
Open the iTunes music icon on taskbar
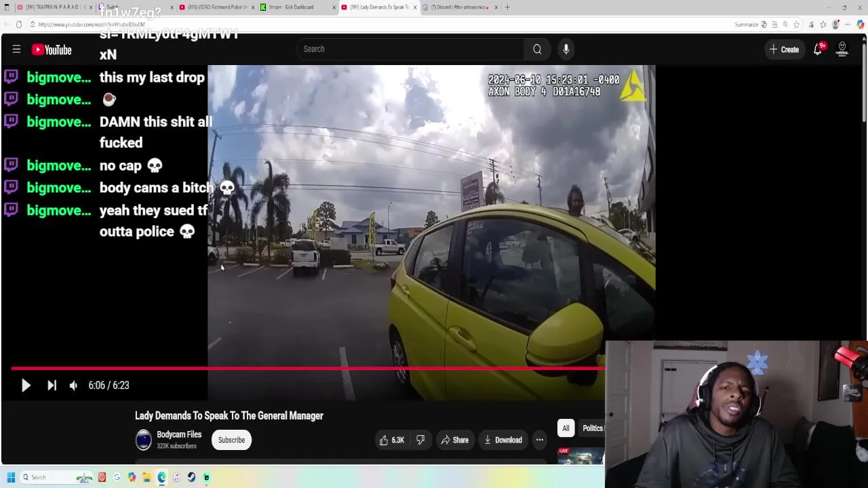pyautogui.click(x=176, y=477)
